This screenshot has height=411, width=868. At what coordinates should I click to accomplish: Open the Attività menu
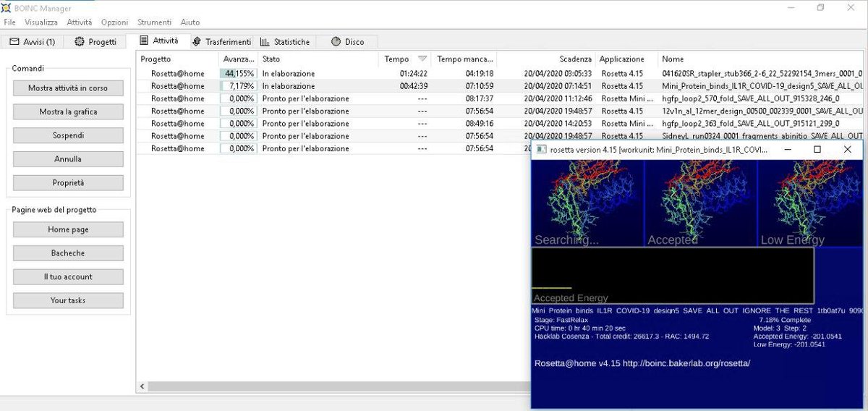[x=80, y=22]
